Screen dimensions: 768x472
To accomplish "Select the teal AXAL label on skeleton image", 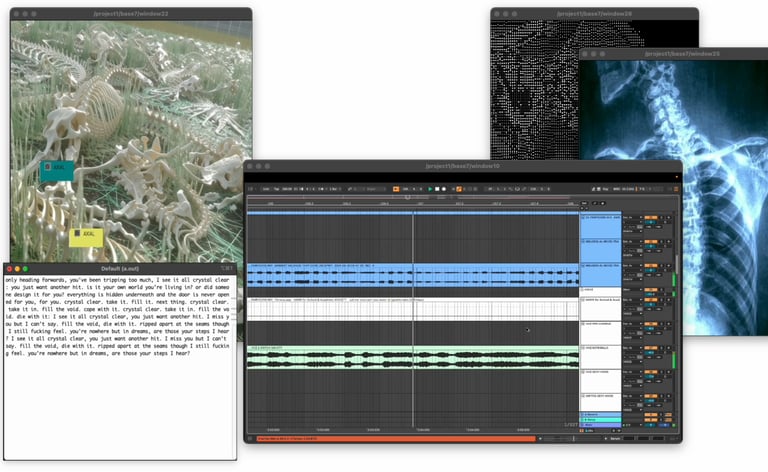I will tap(57, 168).
